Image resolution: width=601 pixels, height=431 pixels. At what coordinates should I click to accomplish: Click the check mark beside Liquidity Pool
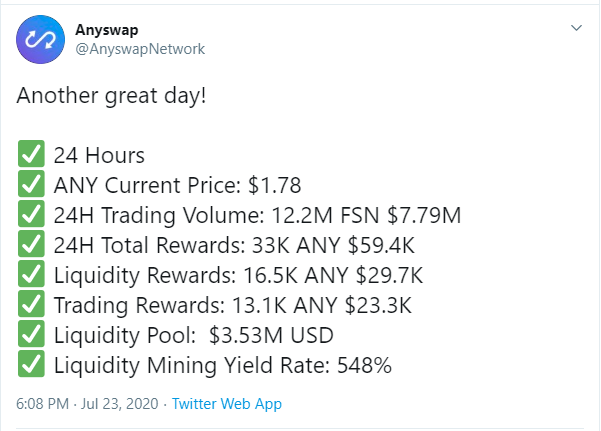[30, 336]
